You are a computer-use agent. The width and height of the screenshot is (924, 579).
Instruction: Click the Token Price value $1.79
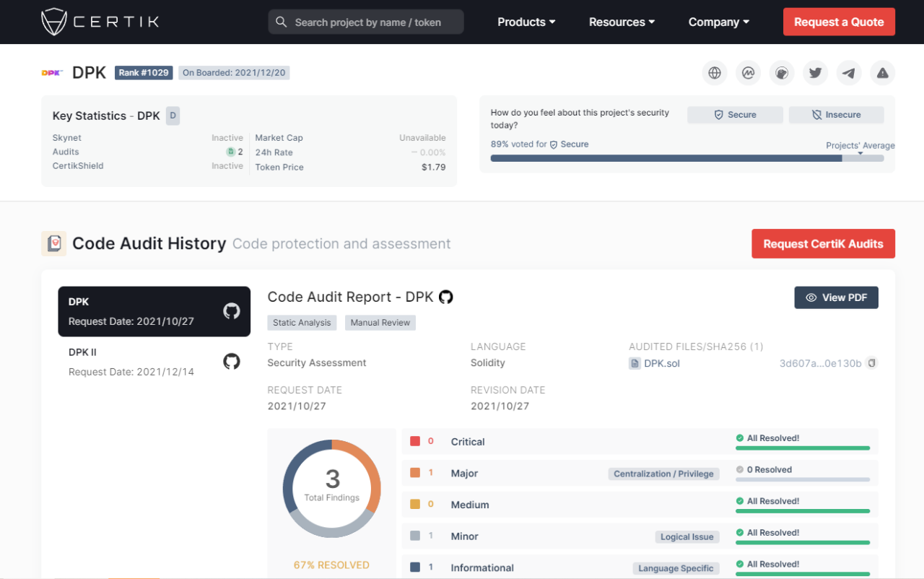pyautogui.click(x=434, y=167)
